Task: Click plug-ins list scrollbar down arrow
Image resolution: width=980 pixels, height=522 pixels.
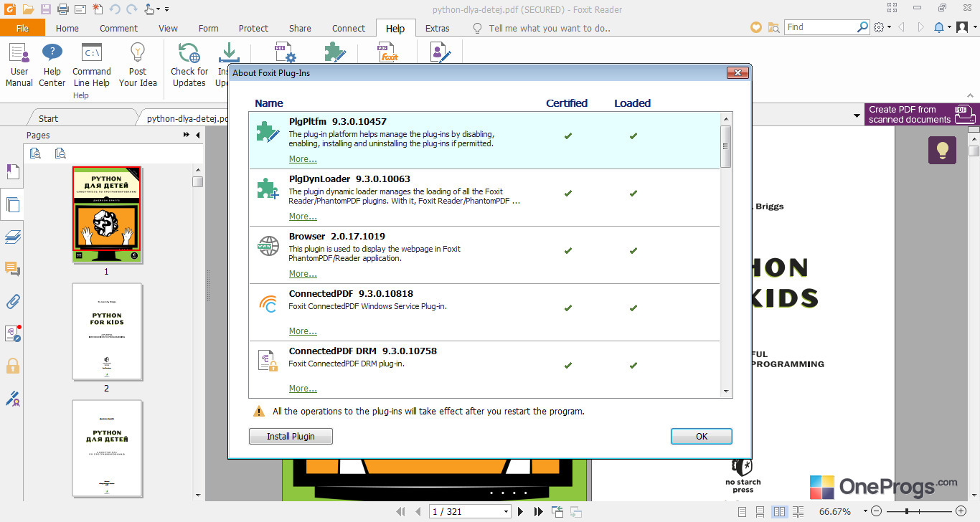Action: [726, 391]
